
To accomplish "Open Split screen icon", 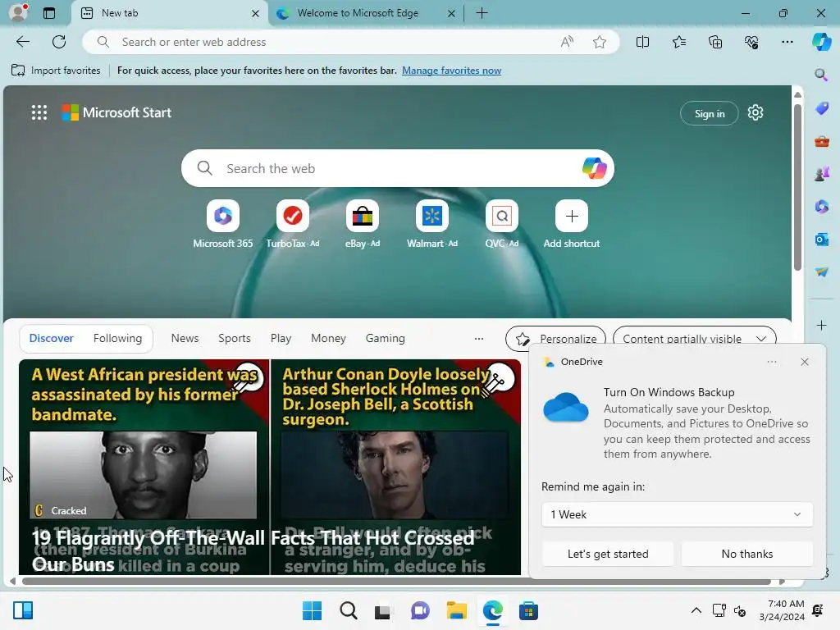I will pos(642,42).
